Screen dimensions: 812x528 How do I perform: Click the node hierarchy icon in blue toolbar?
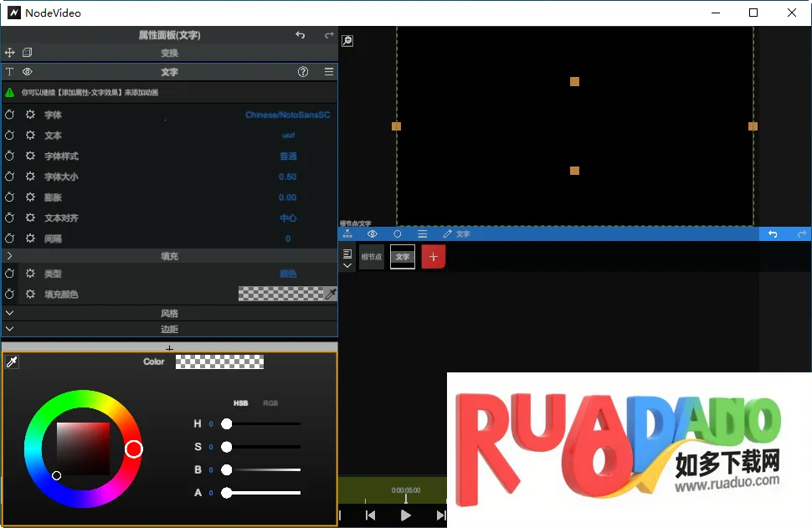[347, 234]
